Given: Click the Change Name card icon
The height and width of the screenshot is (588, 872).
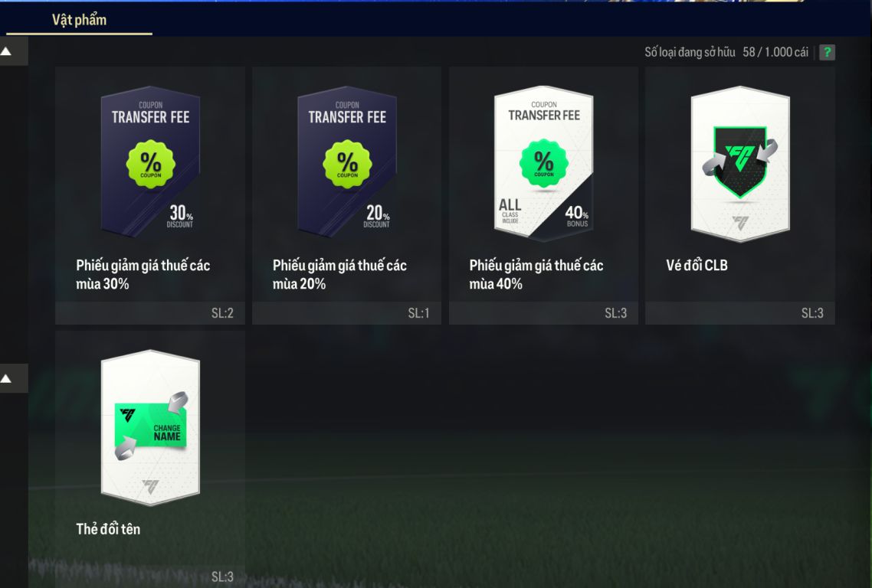Looking at the screenshot, I should coord(151,426).
